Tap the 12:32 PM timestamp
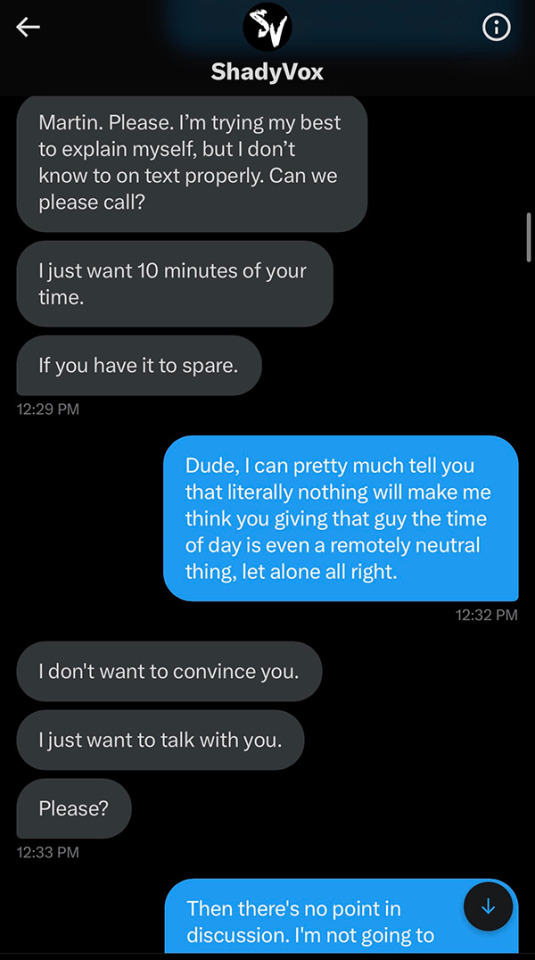Image resolution: width=535 pixels, height=960 pixels. (x=487, y=615)
